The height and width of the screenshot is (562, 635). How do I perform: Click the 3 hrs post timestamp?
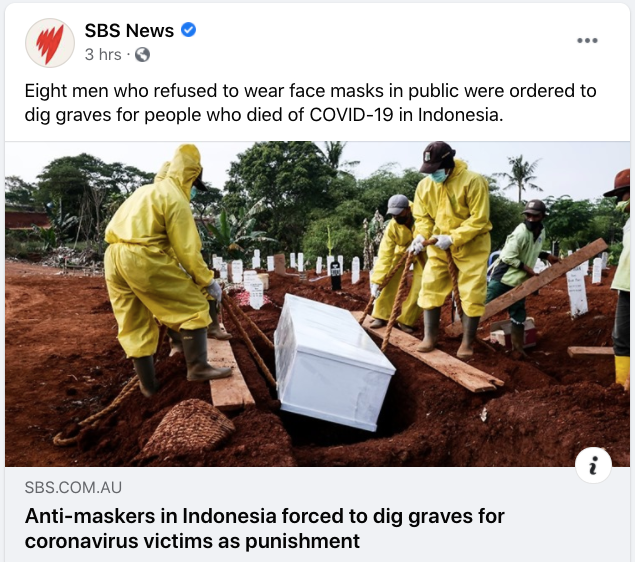point(103,55)
